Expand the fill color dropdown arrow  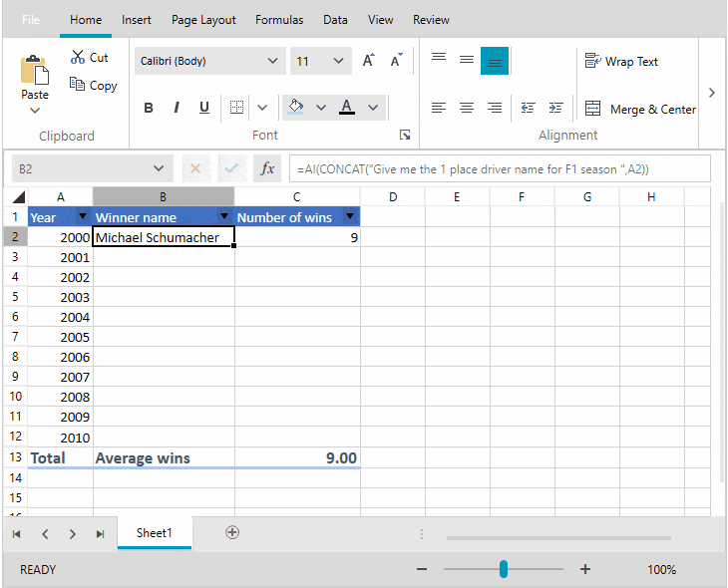point(321,108)
